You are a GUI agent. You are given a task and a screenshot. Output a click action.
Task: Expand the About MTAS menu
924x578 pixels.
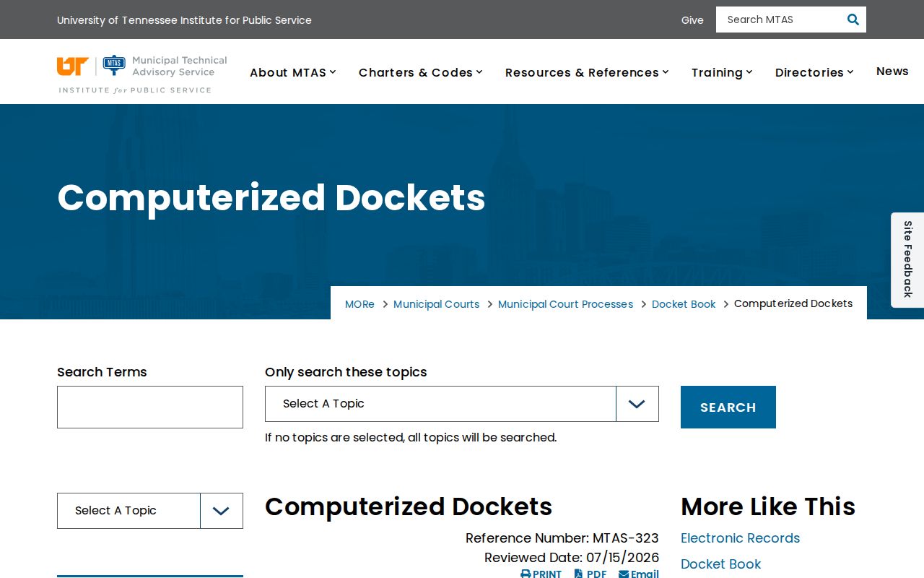coord(293,72)
